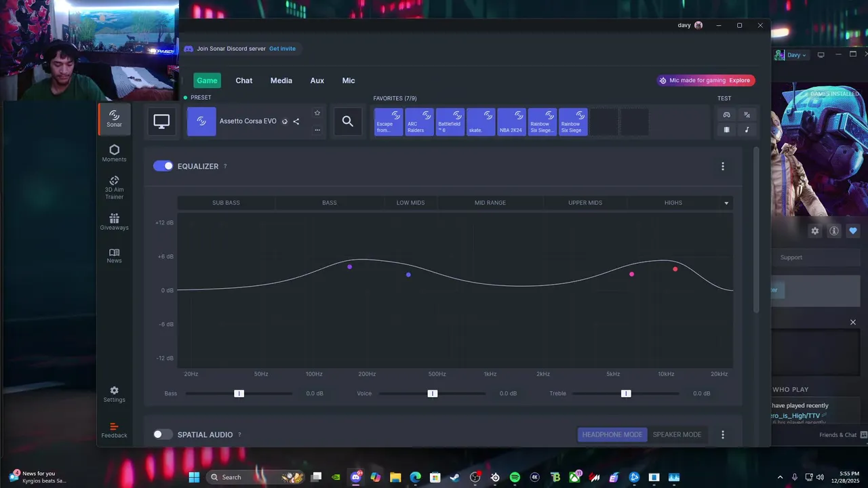Select Speaker Mode
The height and width of the screenshot is (488, 868).
677,434
